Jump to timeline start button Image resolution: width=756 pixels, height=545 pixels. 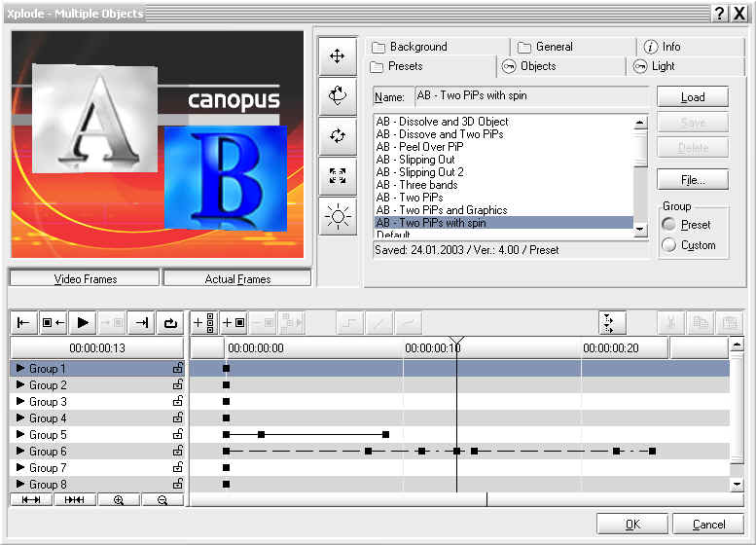[x=23, y=323]
